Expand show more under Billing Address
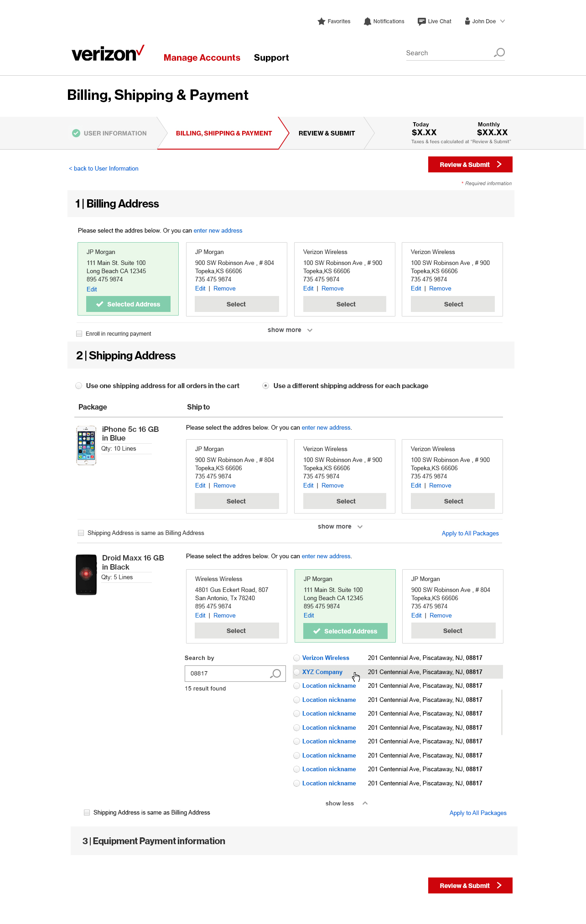 290,330
